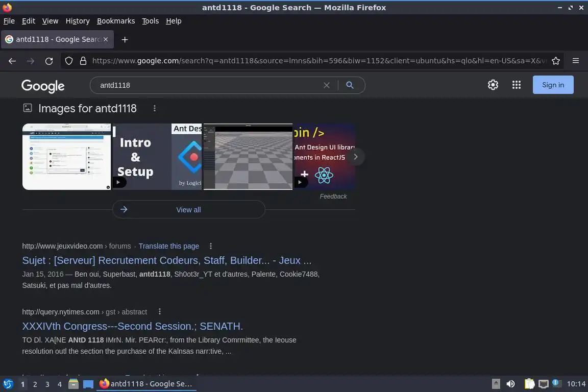Open tracking protection shield icon
Image resolution: width=588 pixels, height=392 pixels.
[68, 61]
